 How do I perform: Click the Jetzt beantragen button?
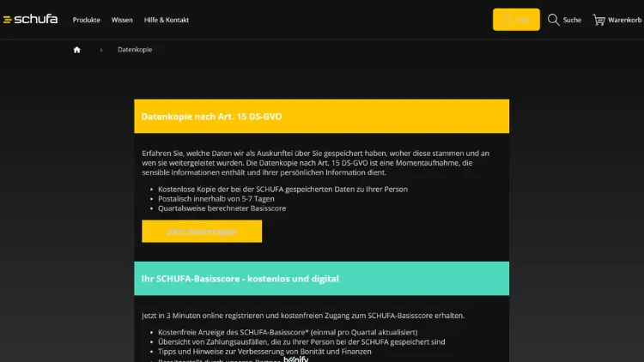(202, 231)
